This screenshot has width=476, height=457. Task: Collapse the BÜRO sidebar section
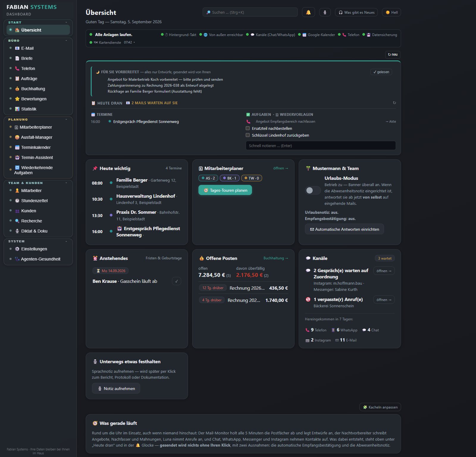pos(66,40)
